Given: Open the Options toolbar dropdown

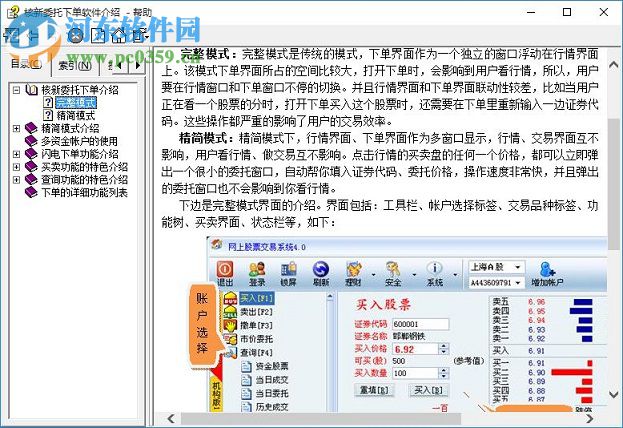Looking at the screenshot, I should click(x=140, y=35).
